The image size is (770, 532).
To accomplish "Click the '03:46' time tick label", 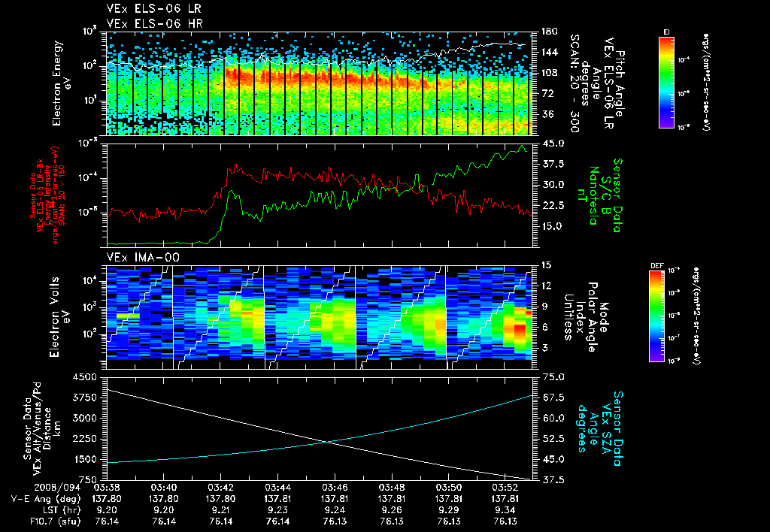I will click(x=335, y=488).
